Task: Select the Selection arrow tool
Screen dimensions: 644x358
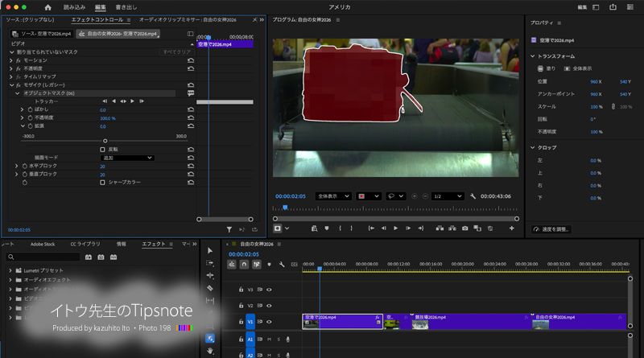Action: 210,250
